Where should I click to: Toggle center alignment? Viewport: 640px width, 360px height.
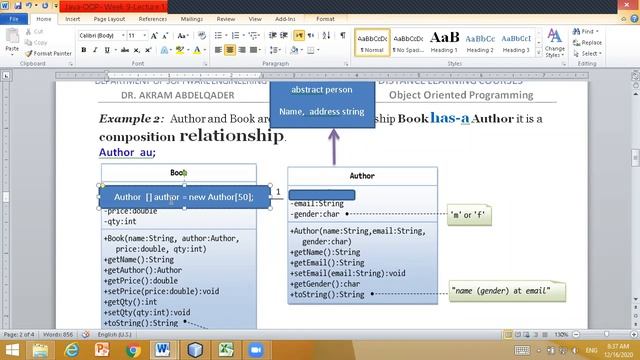click(x=230, y=50)
